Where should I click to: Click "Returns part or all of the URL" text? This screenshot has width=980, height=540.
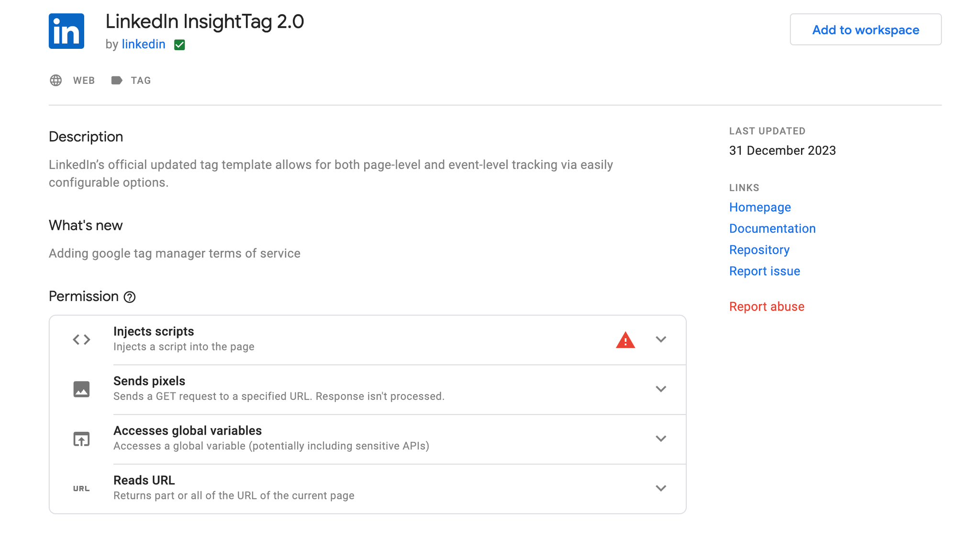[234, 495]
